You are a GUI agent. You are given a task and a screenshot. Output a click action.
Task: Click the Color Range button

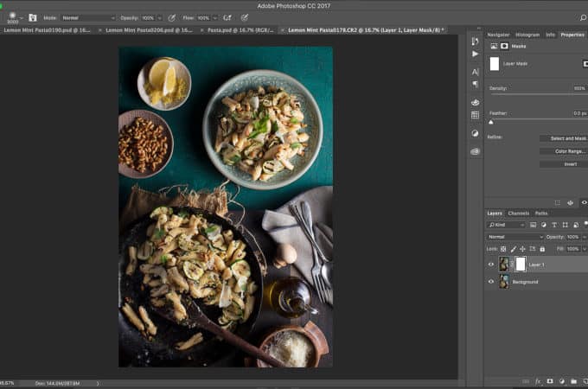[x=564, y=151]
